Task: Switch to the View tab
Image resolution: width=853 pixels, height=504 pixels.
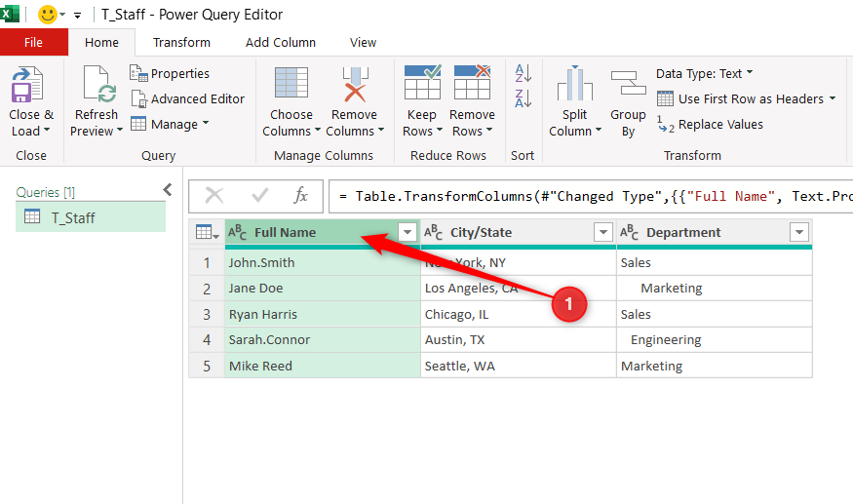Action: tap(363, 42)
